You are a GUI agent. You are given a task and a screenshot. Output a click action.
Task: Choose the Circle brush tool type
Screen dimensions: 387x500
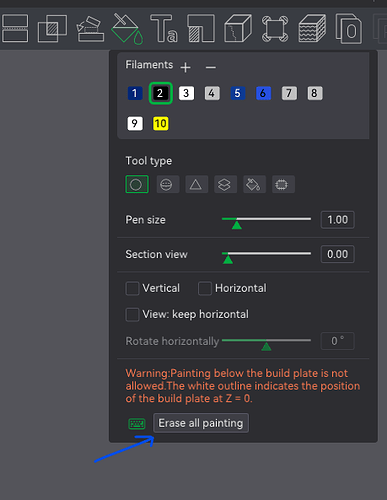click(x=137, y=184)
